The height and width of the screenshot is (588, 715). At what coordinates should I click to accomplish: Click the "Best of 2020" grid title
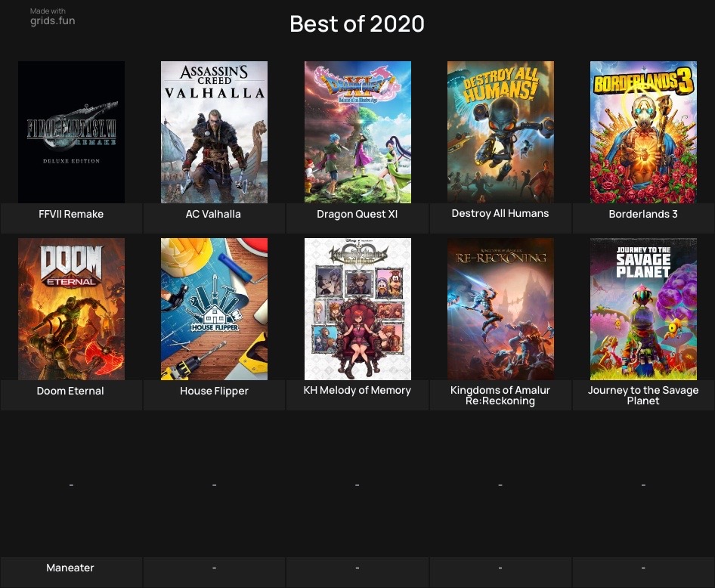pos(357,23)
